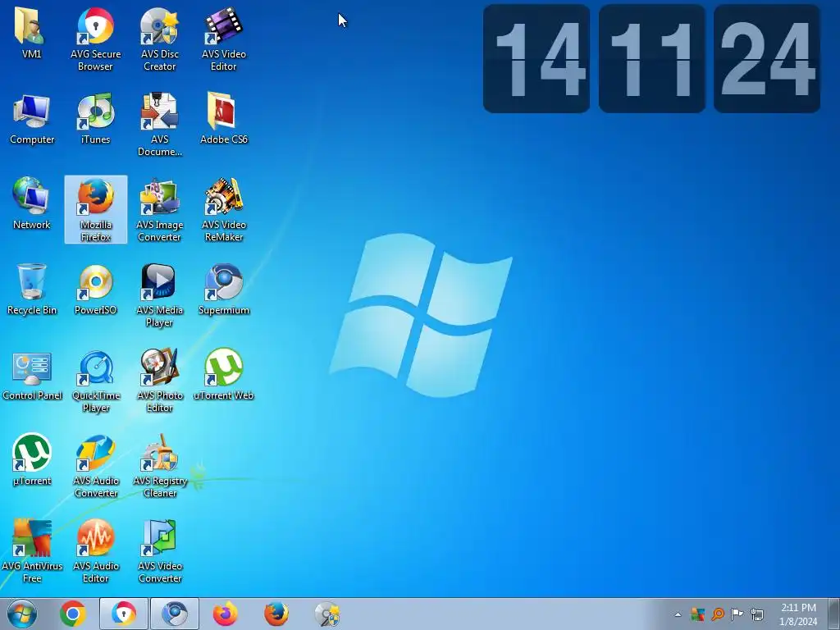Click the hours digit 14 on the clock gadget
Screen dimensions: 840x630
click(536, 58)
